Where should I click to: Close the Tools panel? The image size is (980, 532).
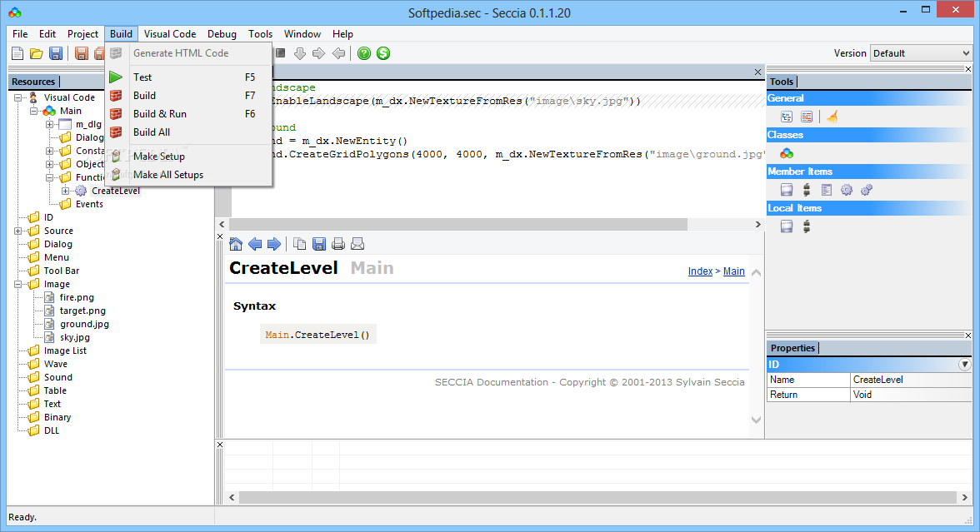(x=968, y=69)
